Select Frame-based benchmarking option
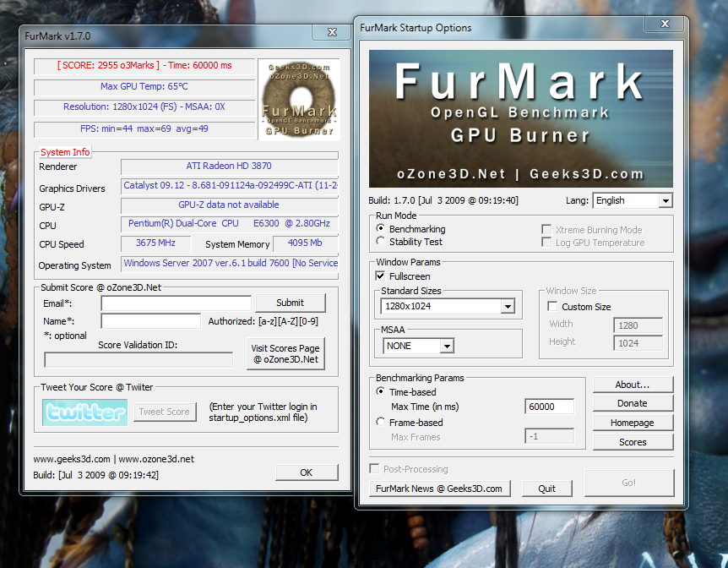 [381, 422]
